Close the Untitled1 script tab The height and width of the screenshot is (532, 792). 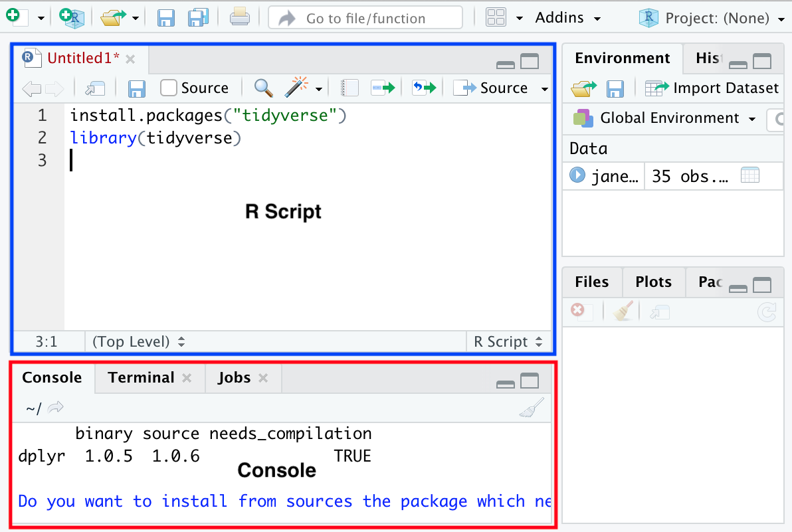(130, 59)
